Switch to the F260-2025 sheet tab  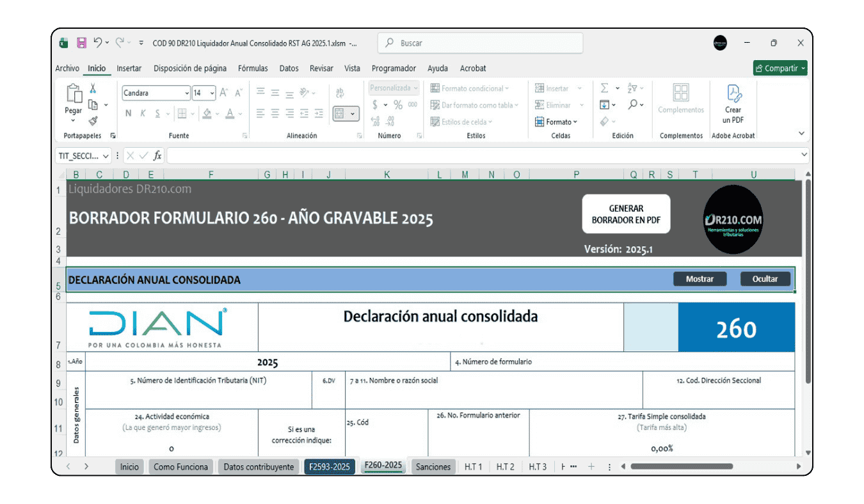pyautogui.click(x=383, y=466)
